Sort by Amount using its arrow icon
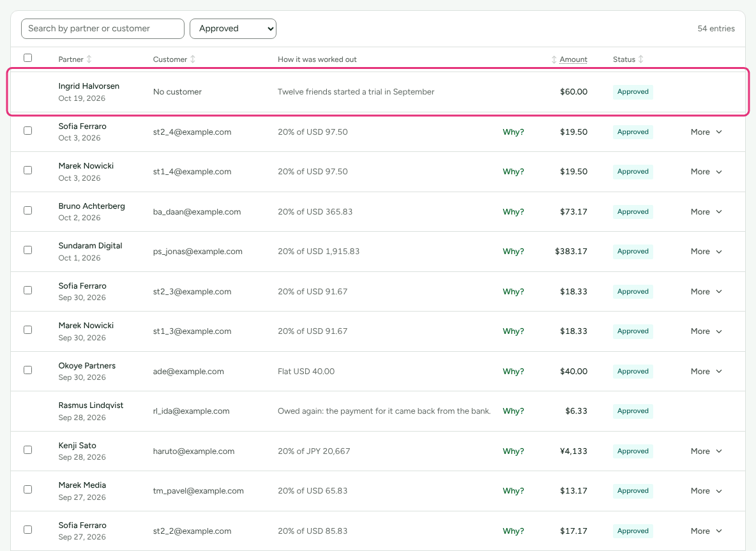The height and width of the screenshot is (551, 756). [x=554, y=59]
